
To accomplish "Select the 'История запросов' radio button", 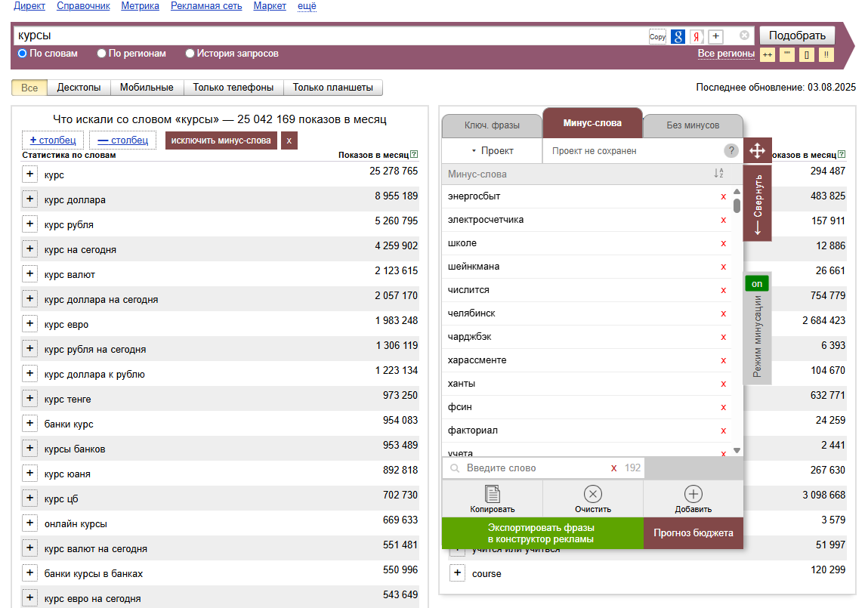I will [190, 54].
